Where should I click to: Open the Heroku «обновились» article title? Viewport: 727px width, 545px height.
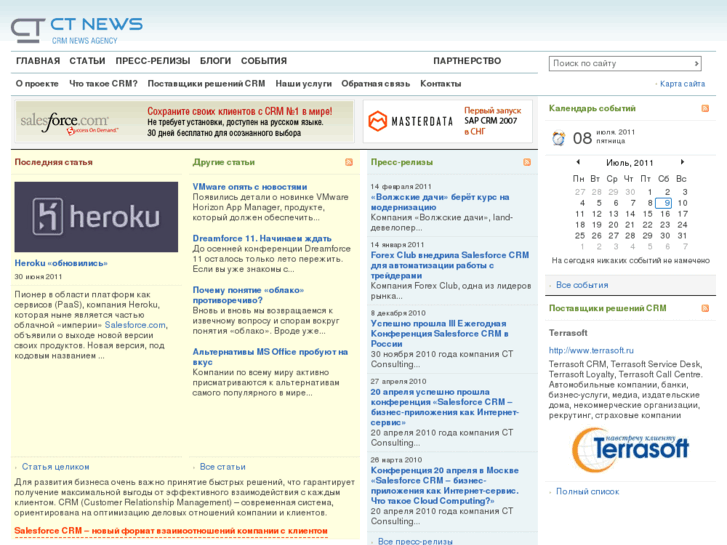click(x=61, y=263)
